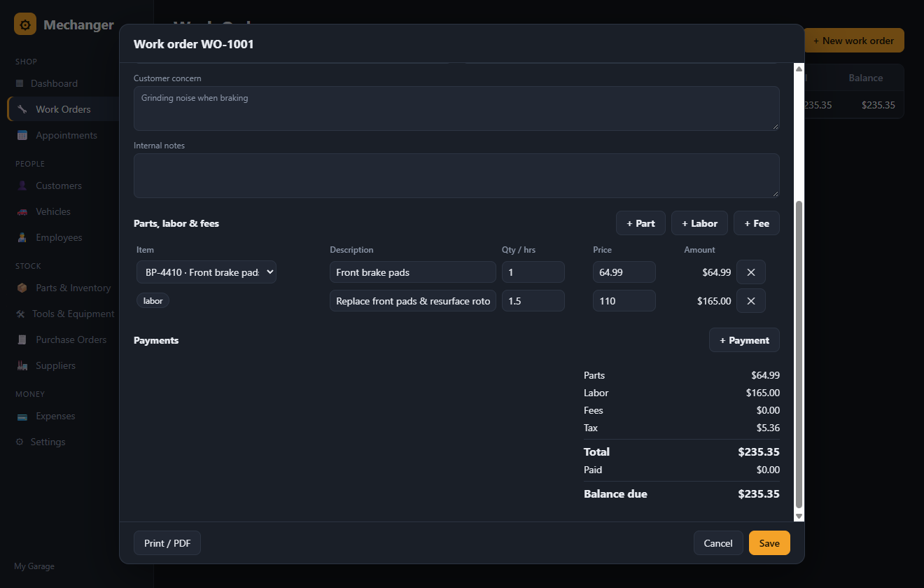This screenshot has height=588, width=924.
Task: Click the Purchase Orders receipt icon
Action: [x=22, y=339]
